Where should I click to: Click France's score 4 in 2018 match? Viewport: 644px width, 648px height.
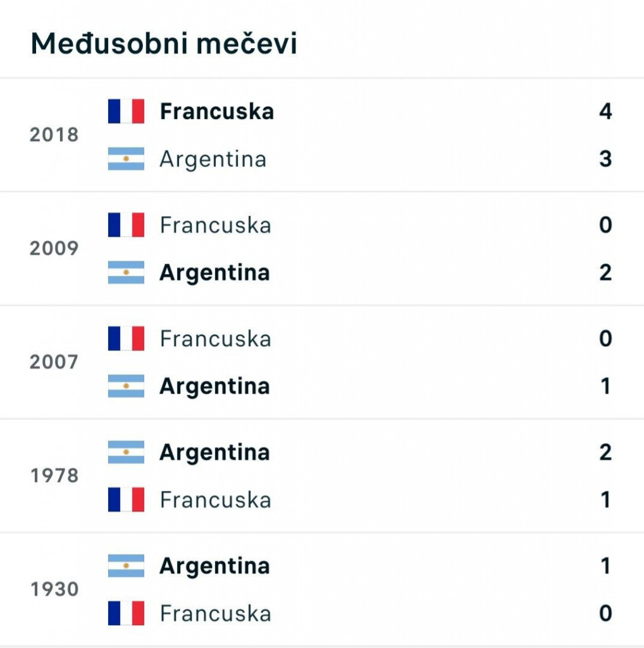(x=605, y=111)
